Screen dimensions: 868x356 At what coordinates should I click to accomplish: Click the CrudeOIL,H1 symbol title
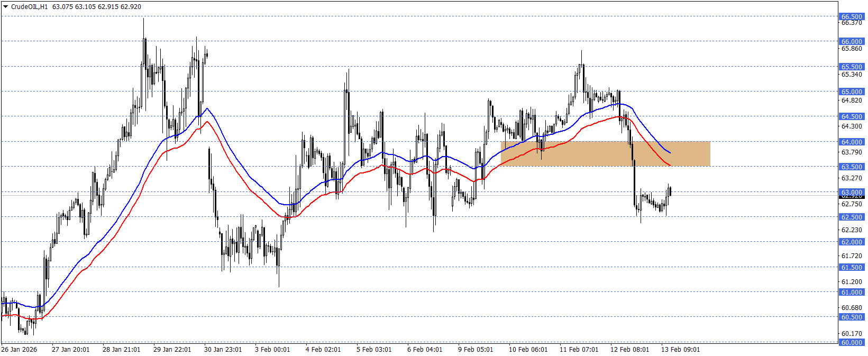tap(29, 7)
